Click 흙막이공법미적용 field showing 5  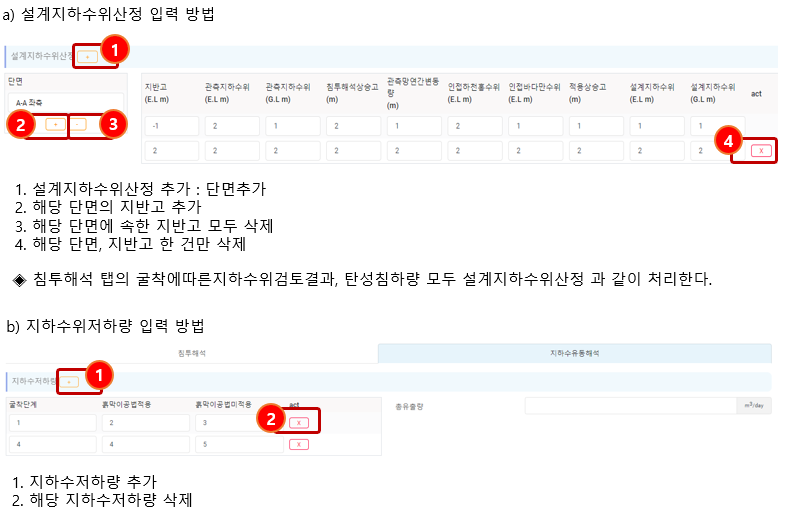click(x=239, y=445)
